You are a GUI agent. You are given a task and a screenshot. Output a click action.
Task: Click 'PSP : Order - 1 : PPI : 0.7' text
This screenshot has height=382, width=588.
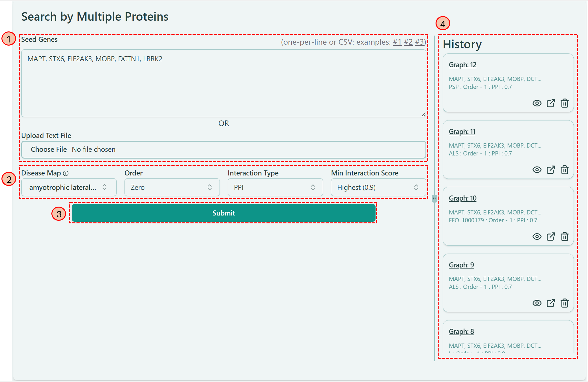(480, 87)
